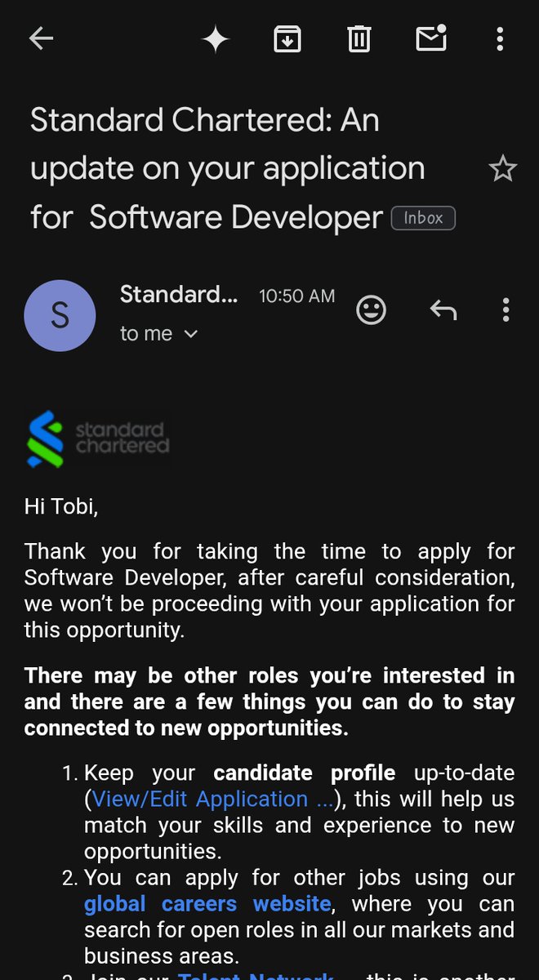Open message options three-dot menu
The height and width of the screenshot is (980, 539).
[506, 310]
